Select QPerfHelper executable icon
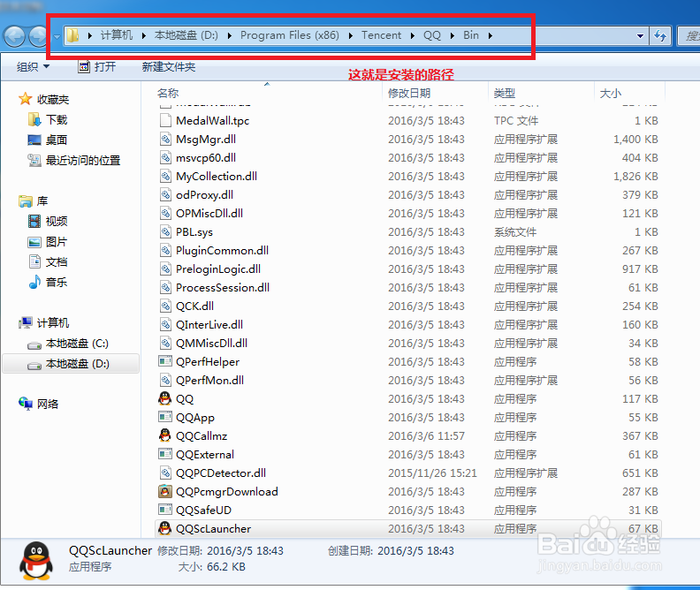This screenshot has height=590, width=700. pyautogui.click(x=165, y=361)
